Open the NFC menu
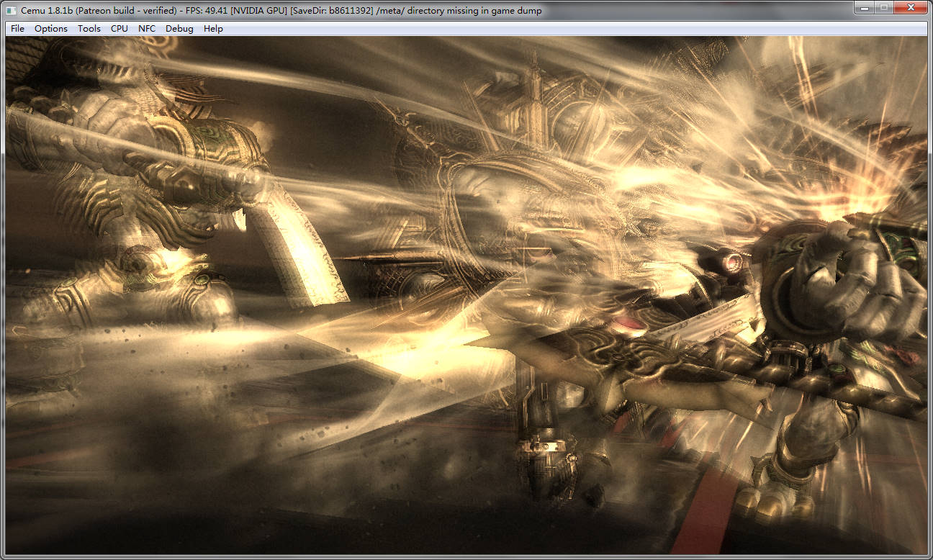The image size is (933, 560). [147, 29]
